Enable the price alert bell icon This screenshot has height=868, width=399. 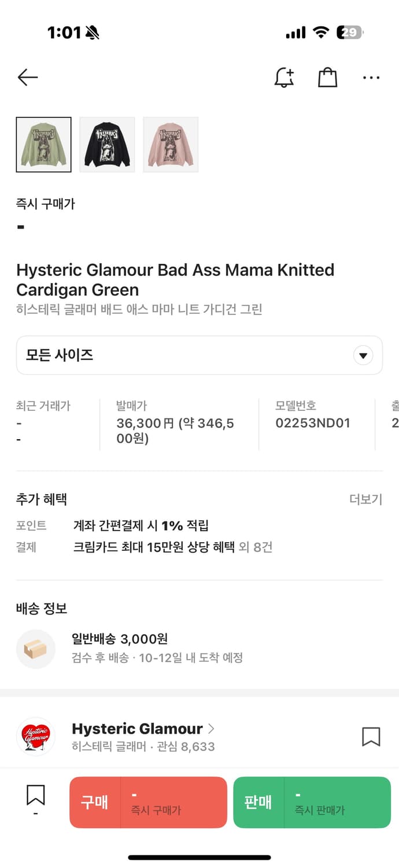click(284, 78)
